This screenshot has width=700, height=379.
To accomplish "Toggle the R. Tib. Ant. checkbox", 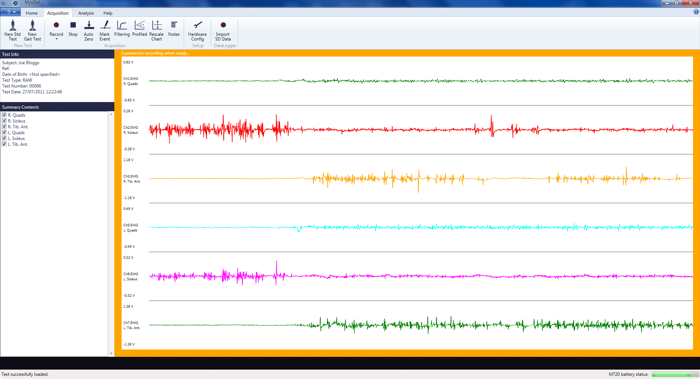I will point(4,127).
